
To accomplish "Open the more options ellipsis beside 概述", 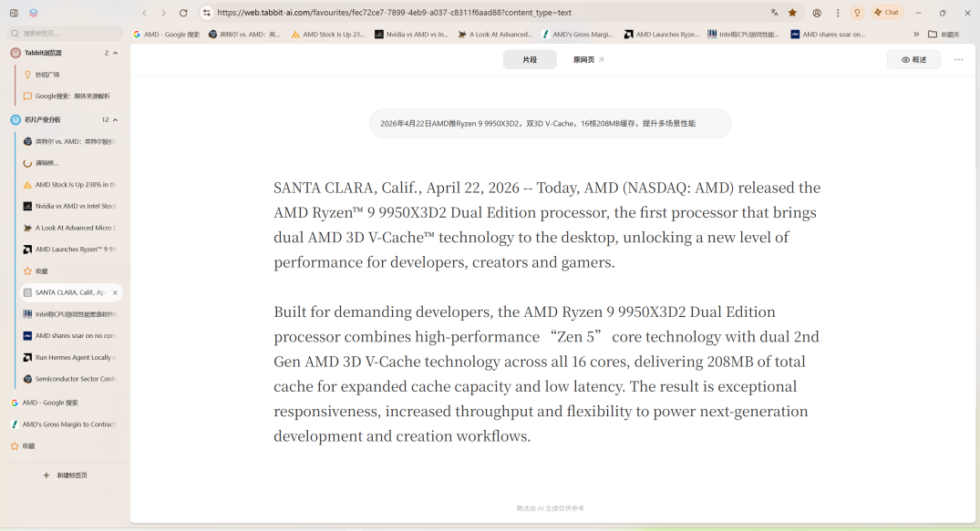I will pyautogui.click(x=958, y=60).
